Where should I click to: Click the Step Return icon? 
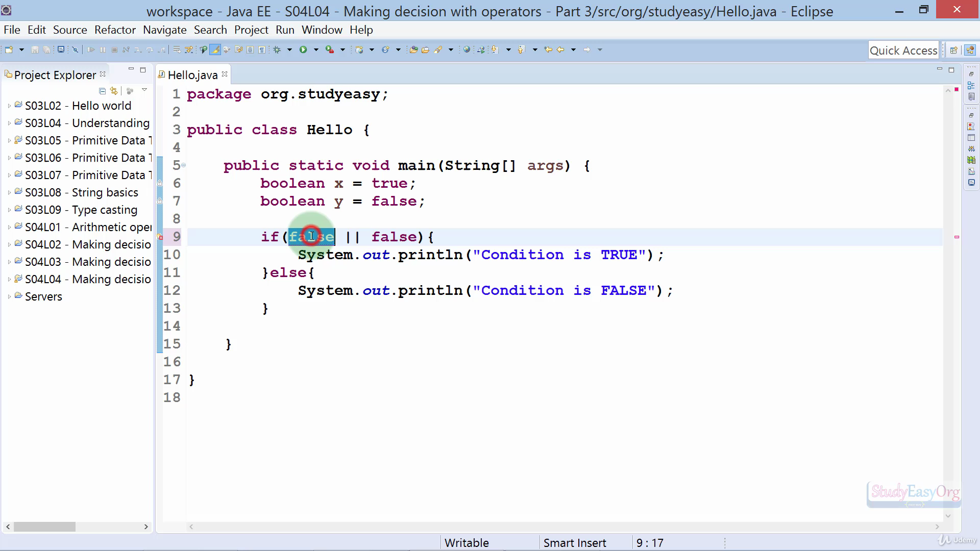click(161, 49)
